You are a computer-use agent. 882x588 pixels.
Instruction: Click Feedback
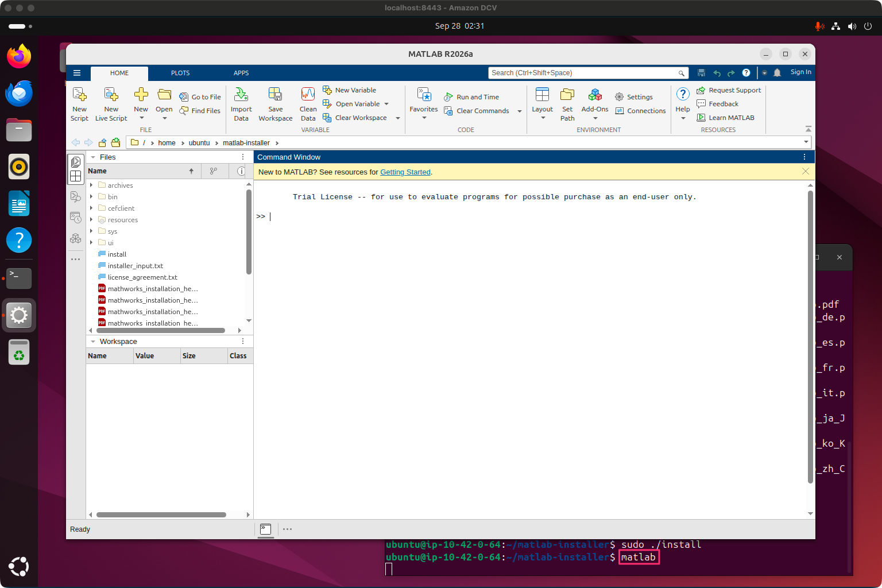coord(718,104)
